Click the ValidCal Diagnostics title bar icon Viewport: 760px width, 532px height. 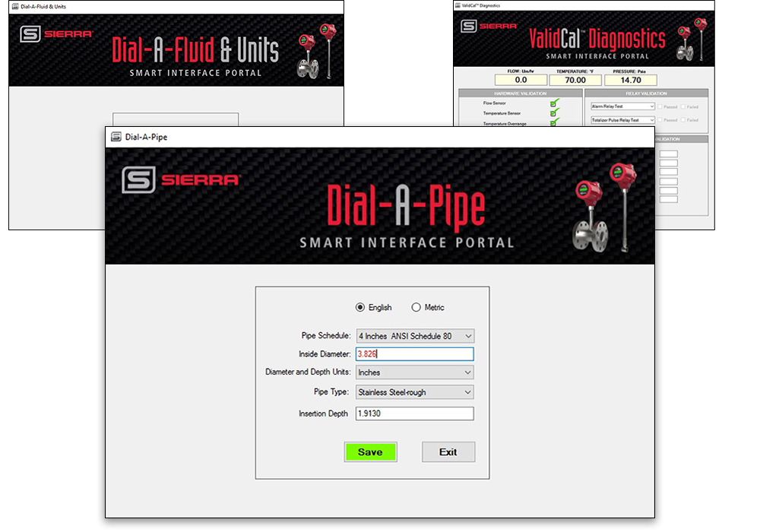(458, 5)
